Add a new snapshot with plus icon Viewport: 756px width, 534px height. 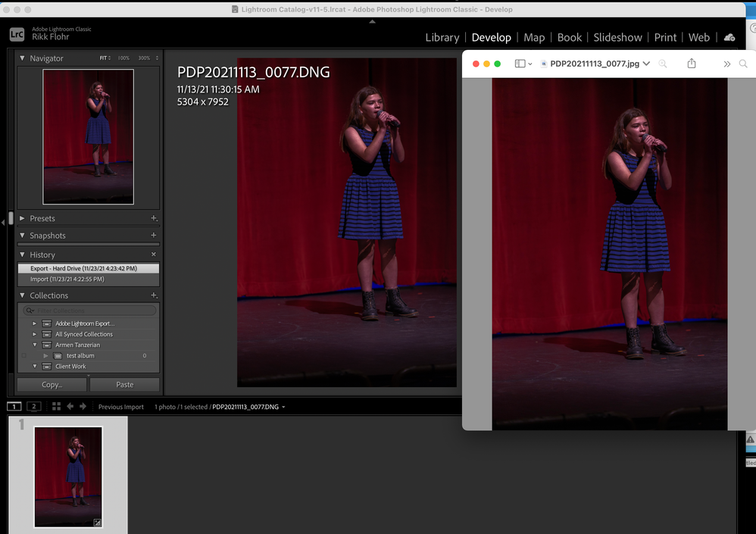(154, 236)
